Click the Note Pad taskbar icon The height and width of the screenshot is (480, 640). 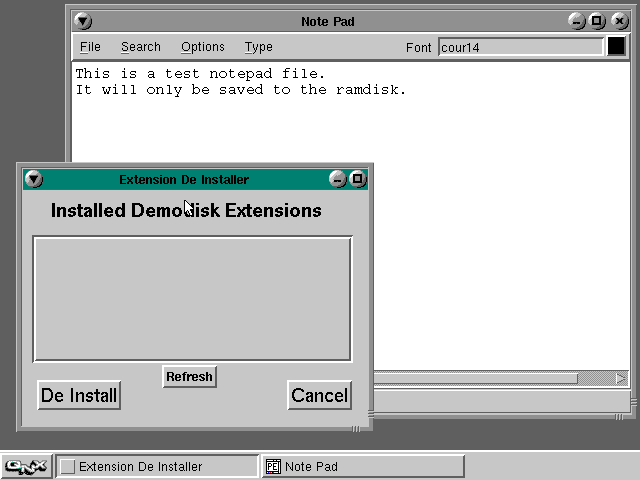(273, 466)
